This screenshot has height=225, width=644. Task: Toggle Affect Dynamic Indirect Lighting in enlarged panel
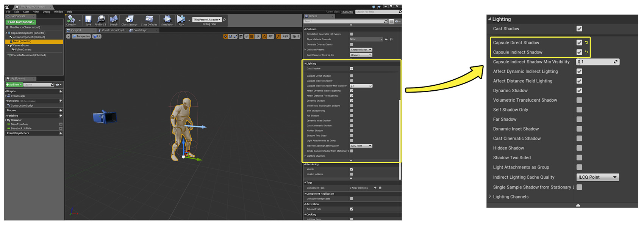579,71
